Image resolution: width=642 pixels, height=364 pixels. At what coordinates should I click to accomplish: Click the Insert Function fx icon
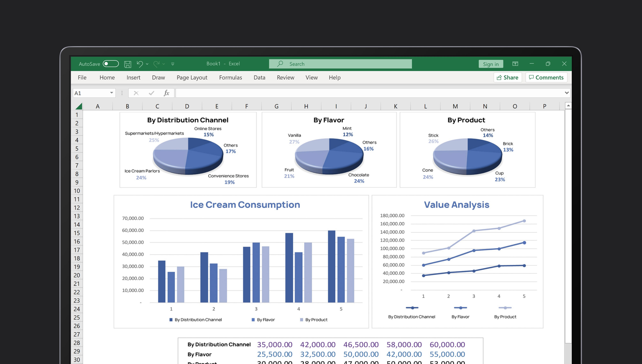tap(166, 93)
